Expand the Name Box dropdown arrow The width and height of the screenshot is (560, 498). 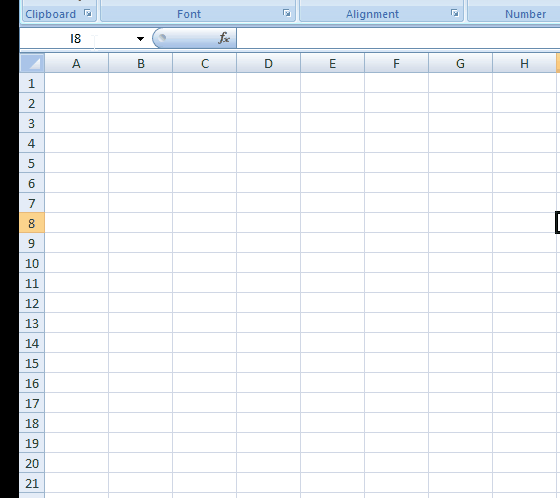coord(140,39)
